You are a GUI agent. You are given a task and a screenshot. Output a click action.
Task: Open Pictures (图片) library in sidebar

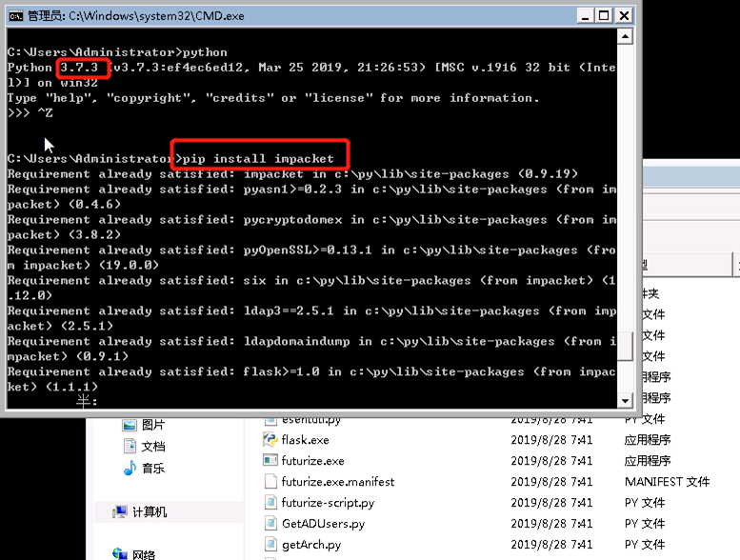152,425
